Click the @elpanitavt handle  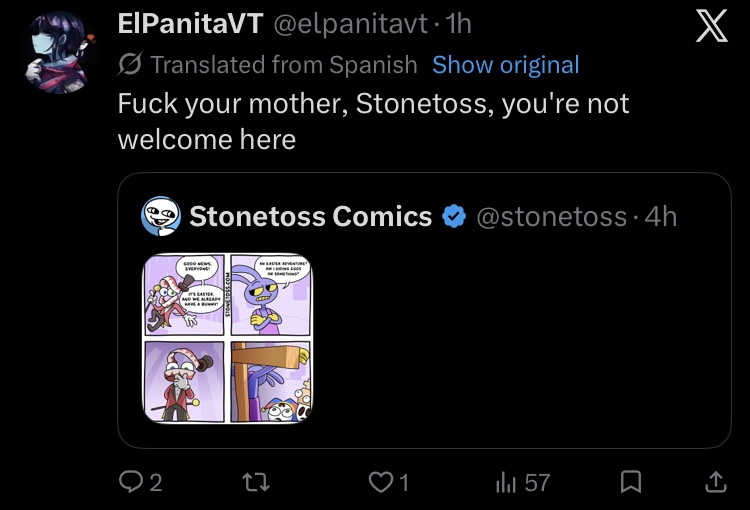click(x=342, y=26)
